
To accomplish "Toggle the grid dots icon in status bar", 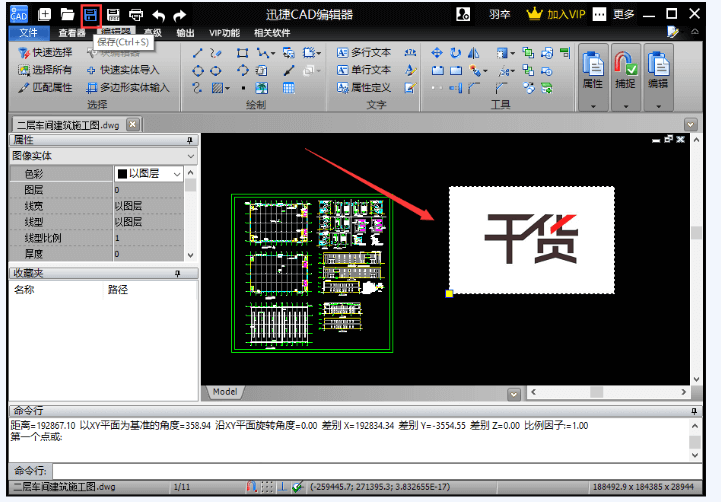I will [x=267, y=486].
